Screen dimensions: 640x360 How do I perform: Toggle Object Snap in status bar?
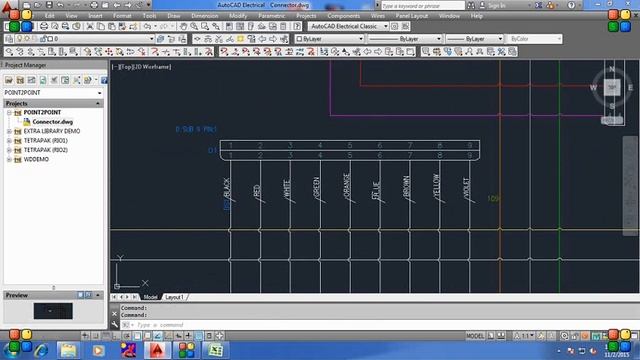[137, 336]
